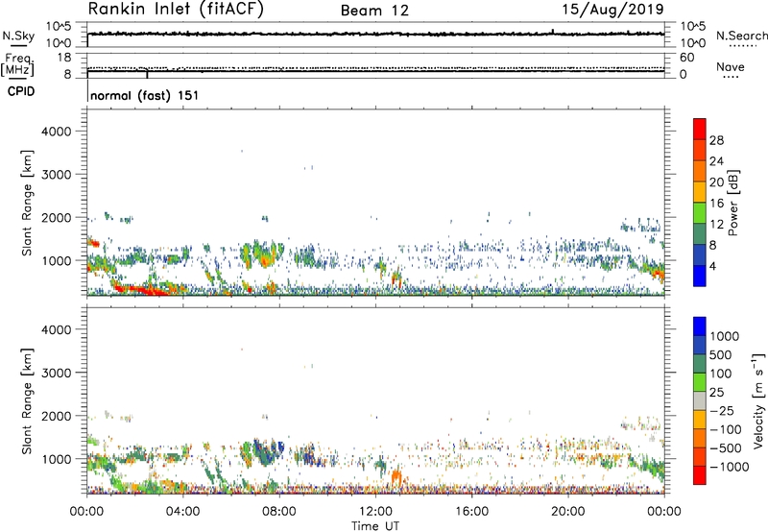Click the "16:00" time axis label

[x=471, y=511]
